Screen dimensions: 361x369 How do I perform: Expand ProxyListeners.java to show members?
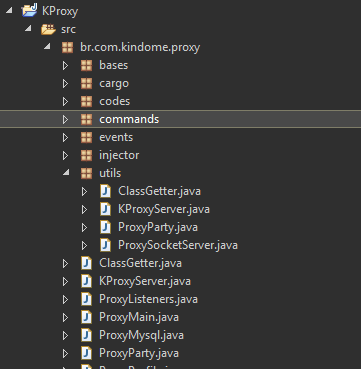pos(65,299)
